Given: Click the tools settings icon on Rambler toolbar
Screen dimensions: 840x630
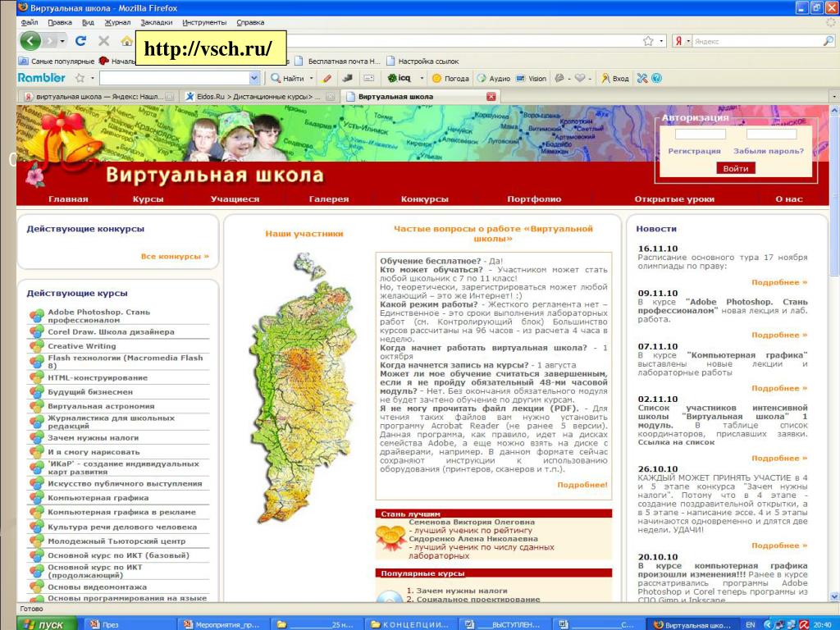Looking at the screenshot, I should 642,78.
